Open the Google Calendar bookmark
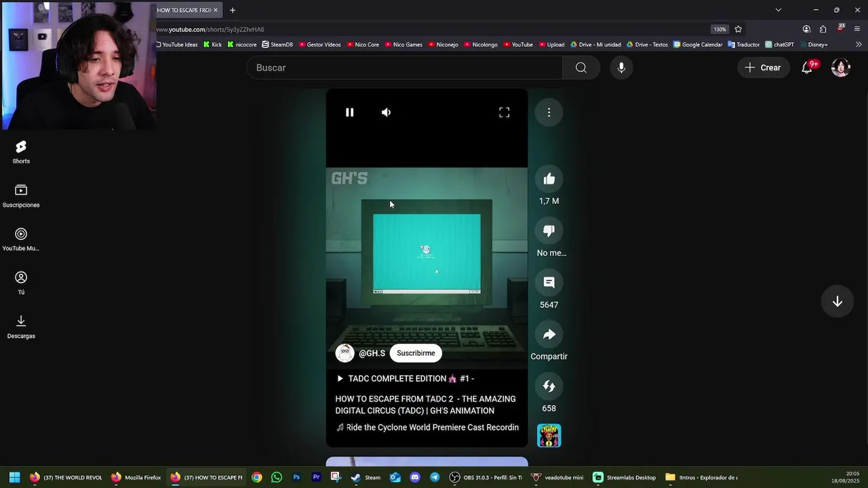 (698, 45)
